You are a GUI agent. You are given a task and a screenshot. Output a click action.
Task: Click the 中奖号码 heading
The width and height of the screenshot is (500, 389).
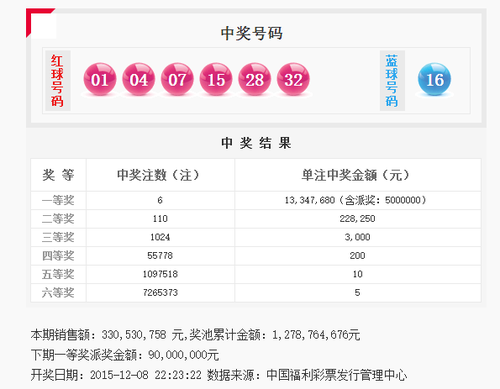click(x=252, y=33)
